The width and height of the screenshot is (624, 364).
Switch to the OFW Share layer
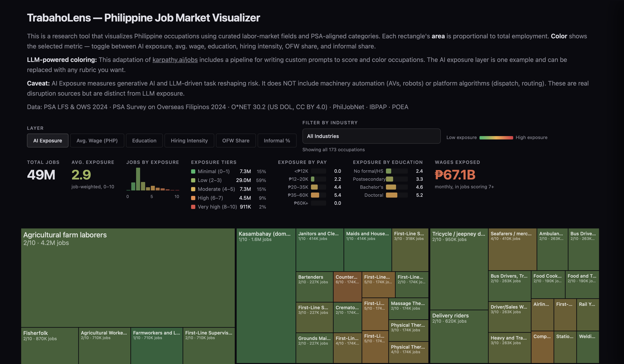pos(236,141)
